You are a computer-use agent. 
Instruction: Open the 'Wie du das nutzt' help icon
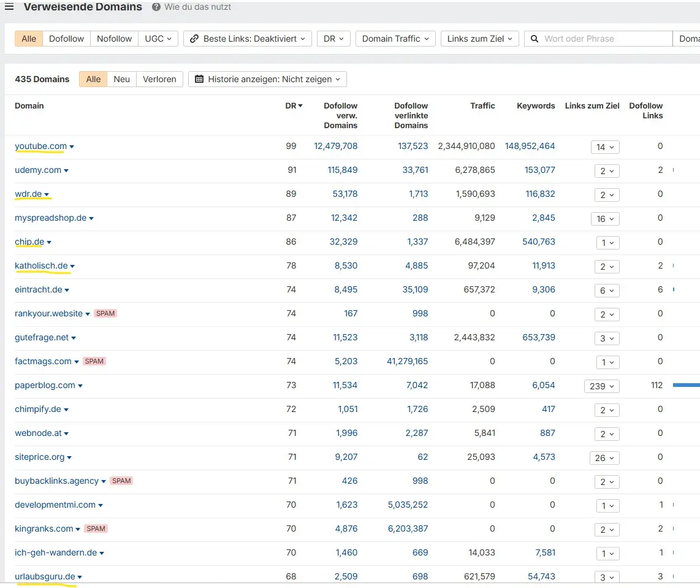coord(156,7)
